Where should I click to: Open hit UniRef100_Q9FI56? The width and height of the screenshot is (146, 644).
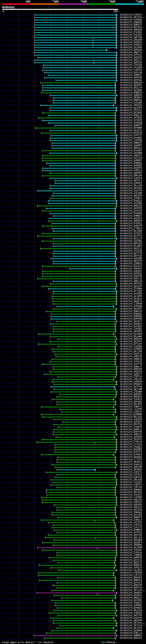(131, 37)
